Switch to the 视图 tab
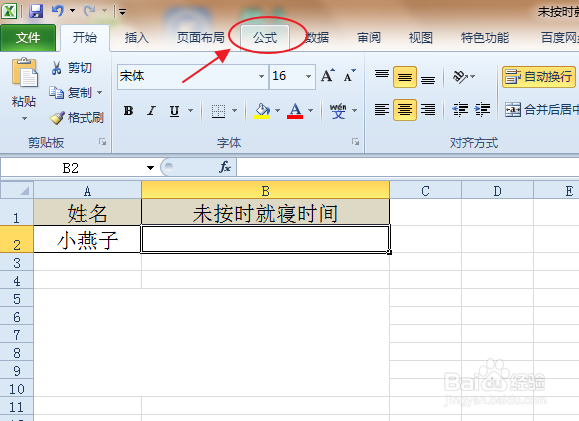Screen dimensions: 579x421 (x=421, y=38)
